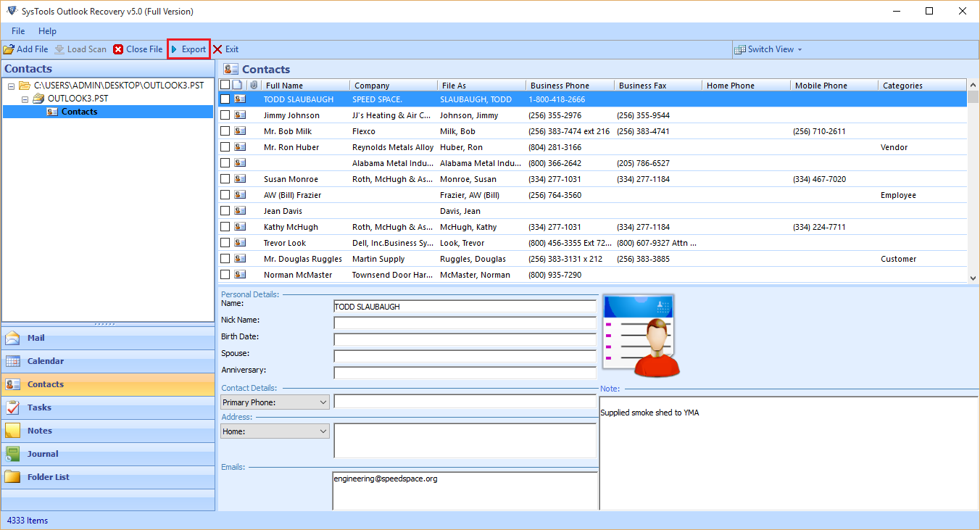The height and width of the screenshot is (530, 980).
Task: Click the Mail envelope icon in sidebar
Action: [x=12, y=338]
